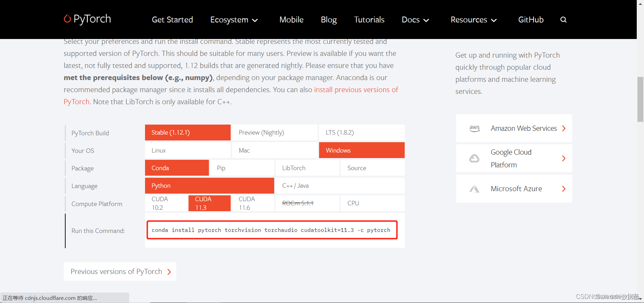Click the Run this Command label
Viewport: 644px width, 303px height.
98,231
